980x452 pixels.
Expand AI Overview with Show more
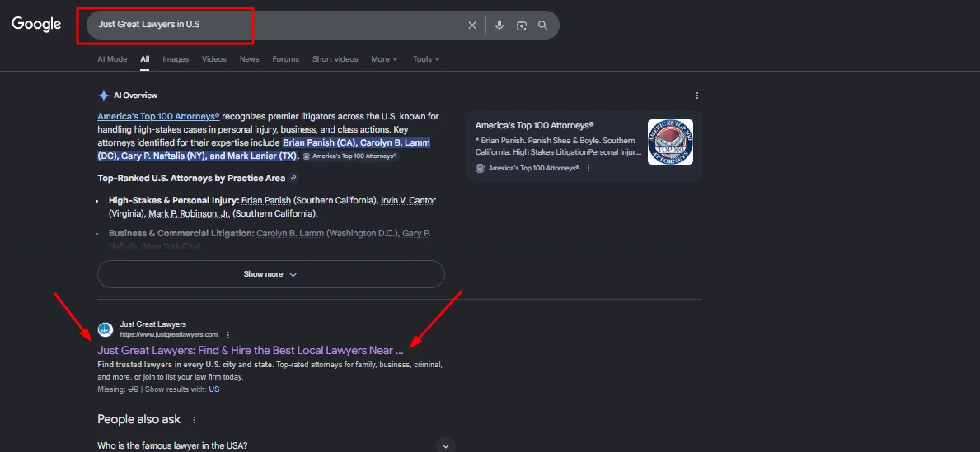pyautogui.click(x=270, y=274)
